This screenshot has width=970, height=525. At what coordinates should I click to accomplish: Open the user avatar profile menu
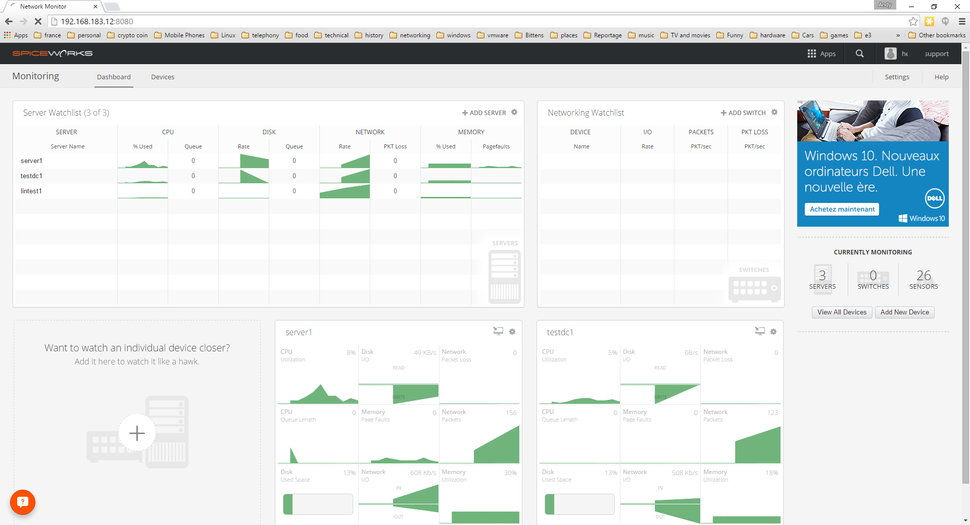tap(890, 54)
